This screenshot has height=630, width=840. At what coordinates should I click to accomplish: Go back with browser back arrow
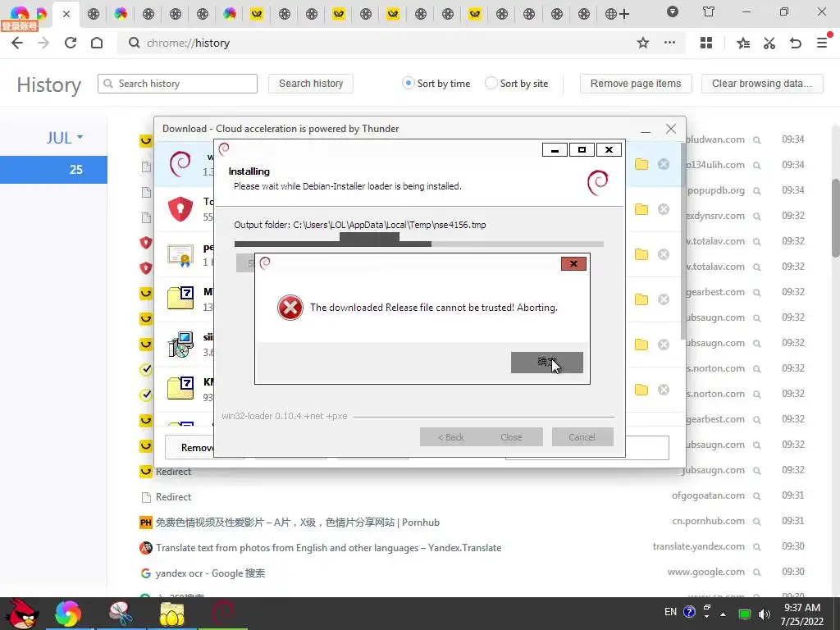click(x=17, y=43)
